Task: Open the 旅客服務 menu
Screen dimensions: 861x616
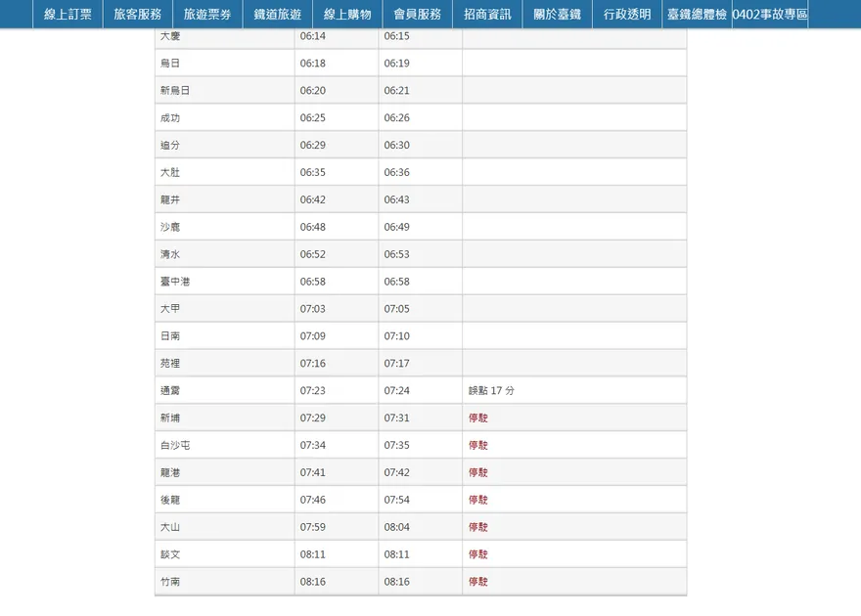Action: pyautogui.click(x=137, y=15)
